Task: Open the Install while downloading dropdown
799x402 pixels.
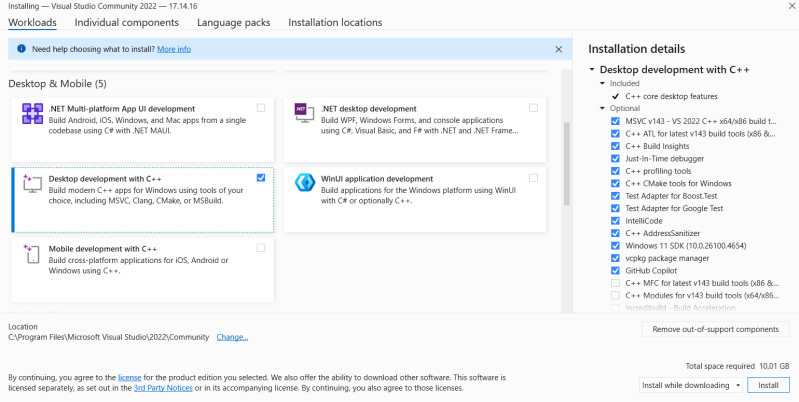Action: (x=692, y=385)
